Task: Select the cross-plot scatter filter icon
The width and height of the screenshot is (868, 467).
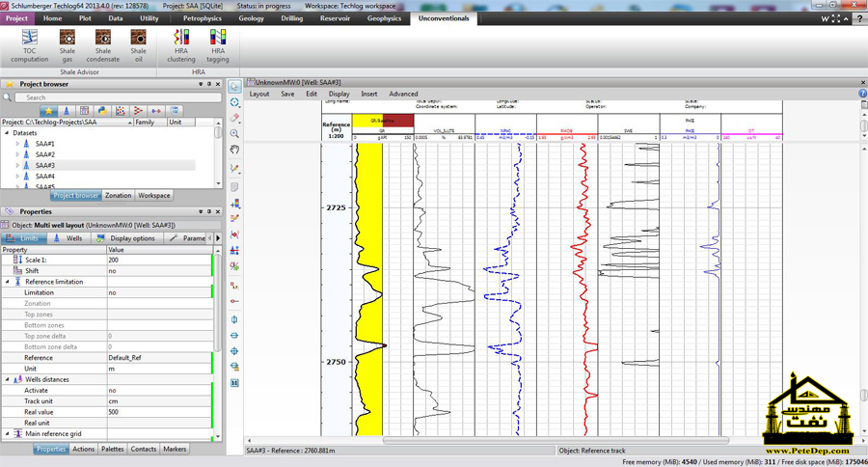Action: coord(121,111)
